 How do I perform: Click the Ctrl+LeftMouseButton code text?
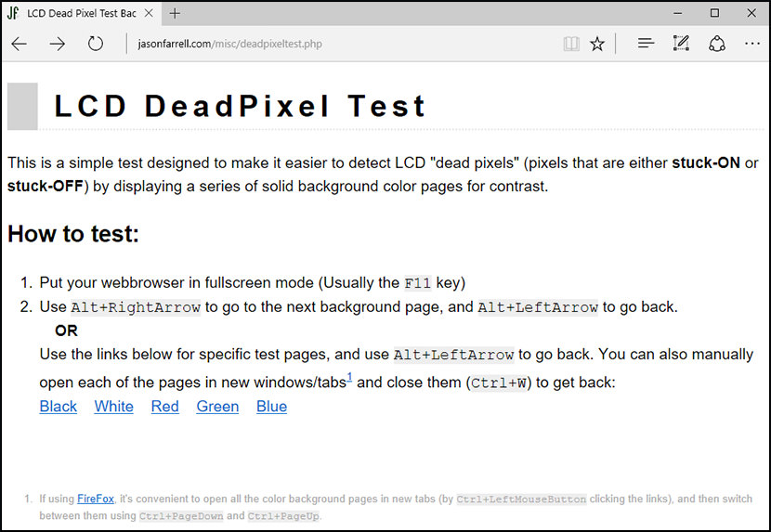click(521, 500)
